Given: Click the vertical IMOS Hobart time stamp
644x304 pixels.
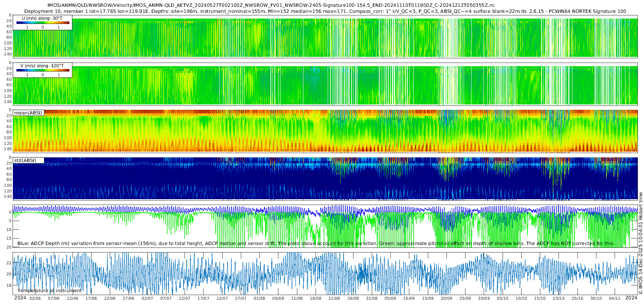Looking at the screenshot, I should coord(640,243).
